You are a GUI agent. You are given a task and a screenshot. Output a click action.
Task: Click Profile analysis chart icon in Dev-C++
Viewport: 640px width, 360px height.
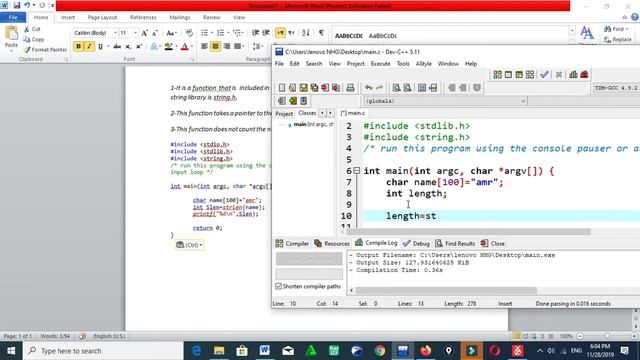(573, 75)
